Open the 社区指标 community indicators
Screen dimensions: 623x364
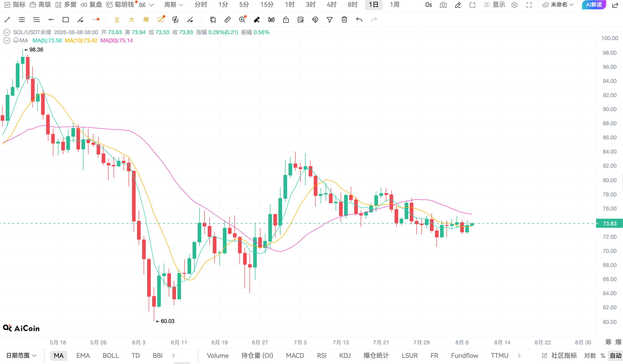(x=559, y=356)
